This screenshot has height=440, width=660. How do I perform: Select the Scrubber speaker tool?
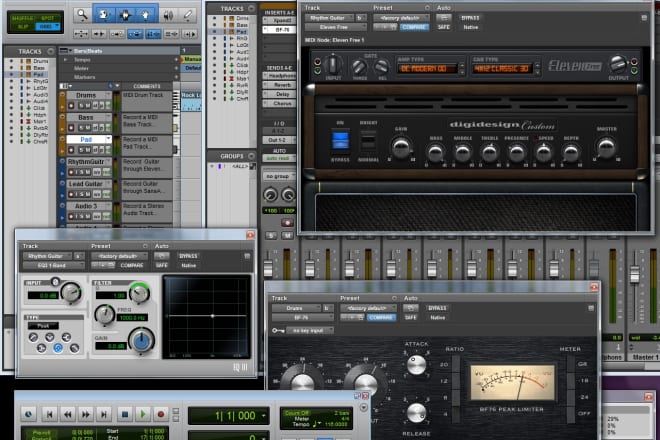coord(168,16)
